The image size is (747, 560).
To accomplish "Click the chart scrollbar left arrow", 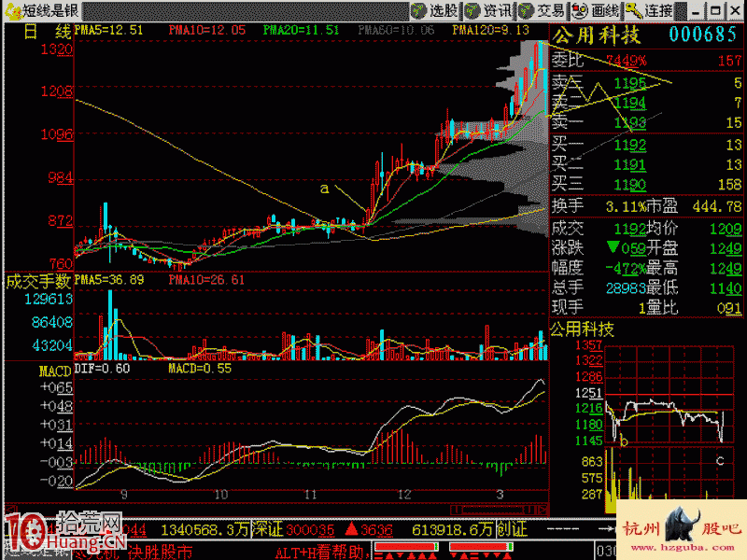I will [10, 510].
